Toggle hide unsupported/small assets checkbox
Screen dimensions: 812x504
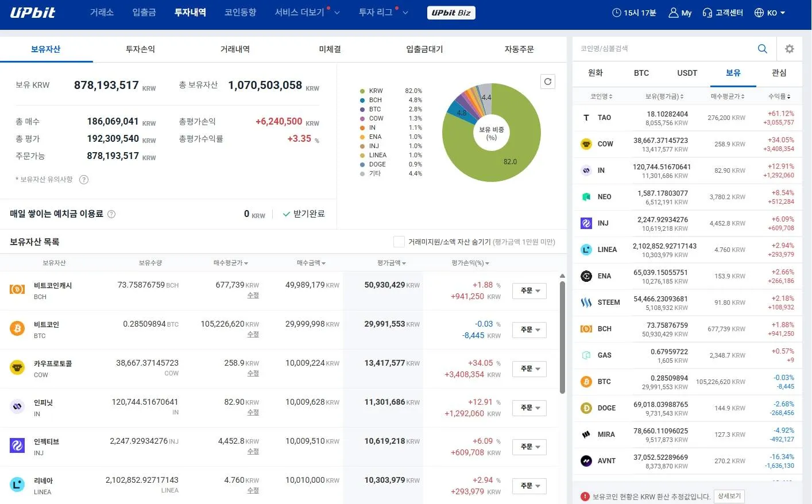399,242
